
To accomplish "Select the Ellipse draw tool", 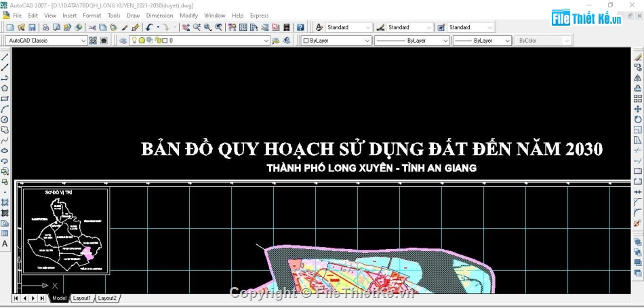I will click(5, 150).
